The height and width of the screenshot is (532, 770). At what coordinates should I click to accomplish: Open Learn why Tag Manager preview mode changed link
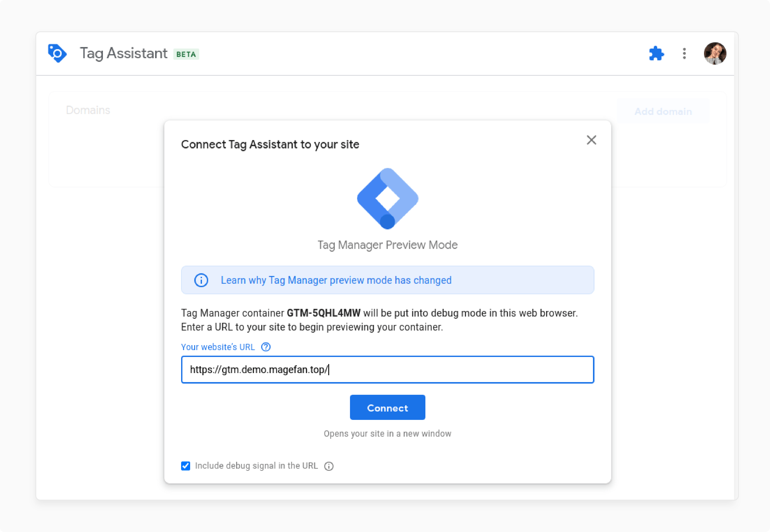pyautogui.click(x=336, y=280)
